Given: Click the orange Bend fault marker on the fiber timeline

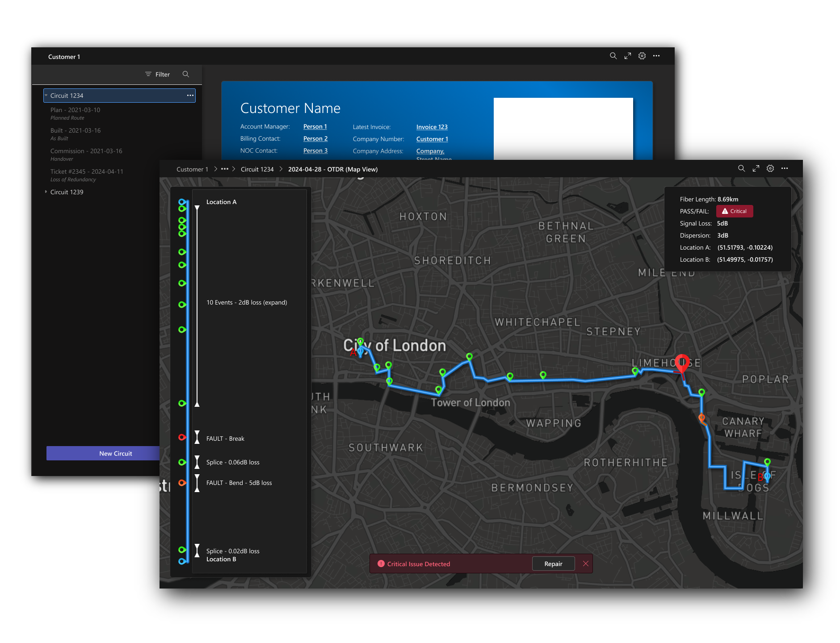Looking at the screenshot, I should coord(182,483).
